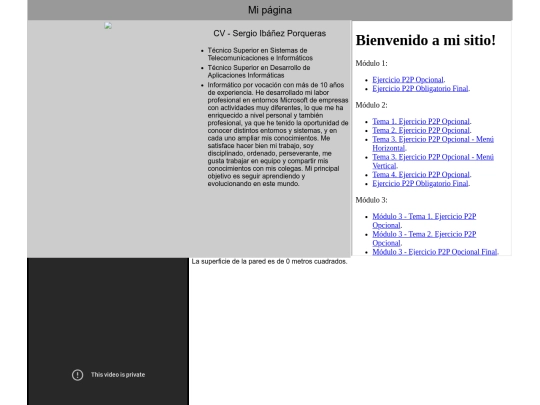Click the 'Informático por vocación' paragraph
The image size is (540, 405).
coord(278,134)
